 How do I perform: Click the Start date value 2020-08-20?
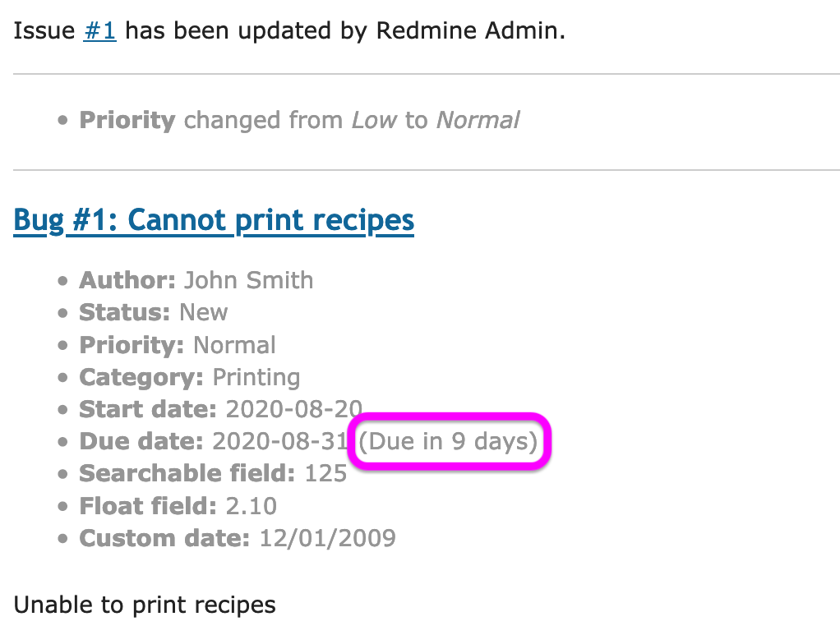point(294,410)
